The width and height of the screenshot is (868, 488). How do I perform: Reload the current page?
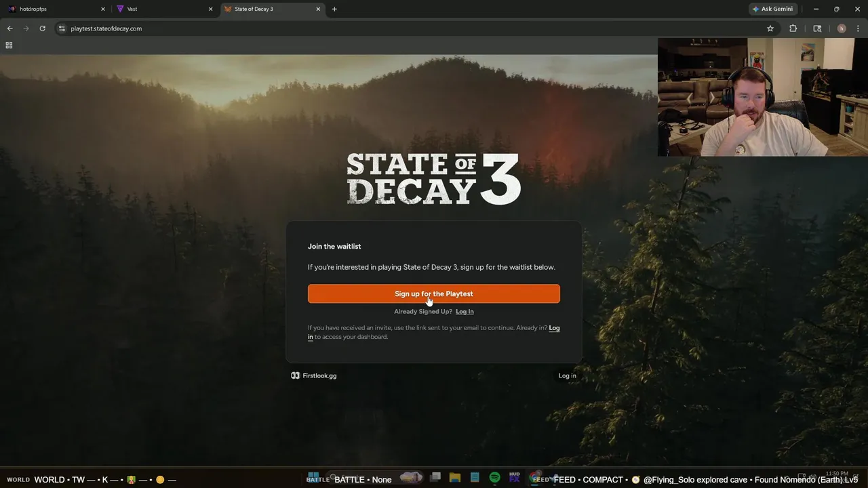42,28
